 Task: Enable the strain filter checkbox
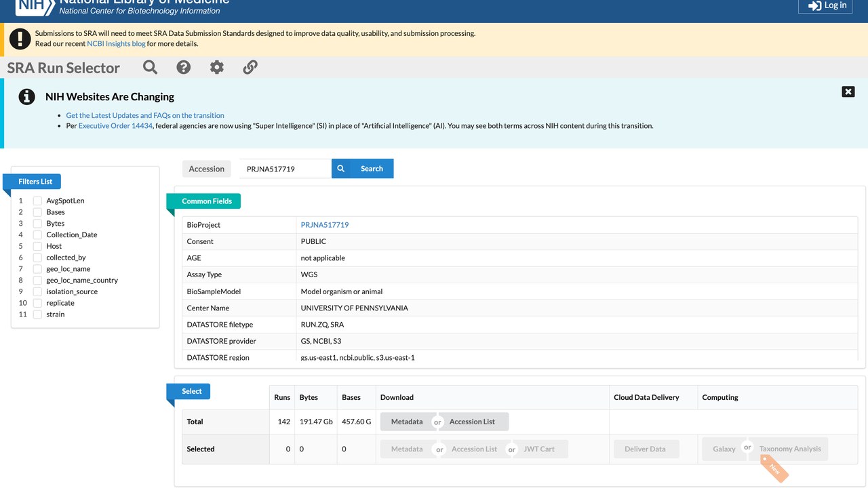(x=38, y=314)
